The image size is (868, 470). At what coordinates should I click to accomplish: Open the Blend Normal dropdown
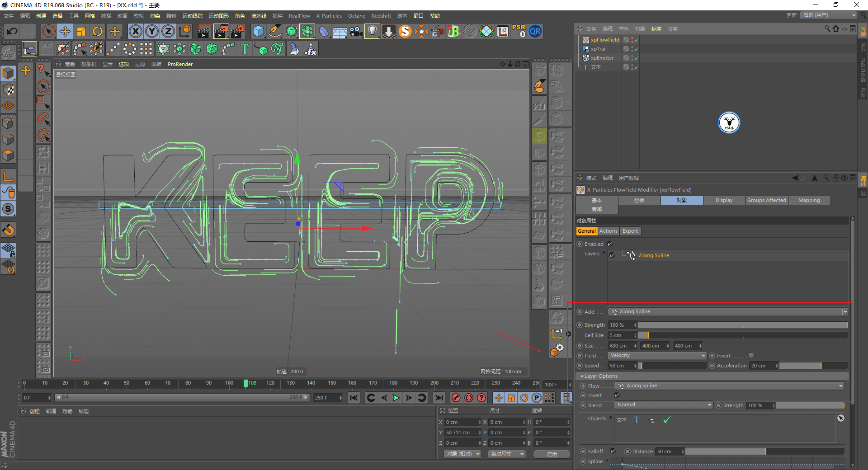(664, 405)
